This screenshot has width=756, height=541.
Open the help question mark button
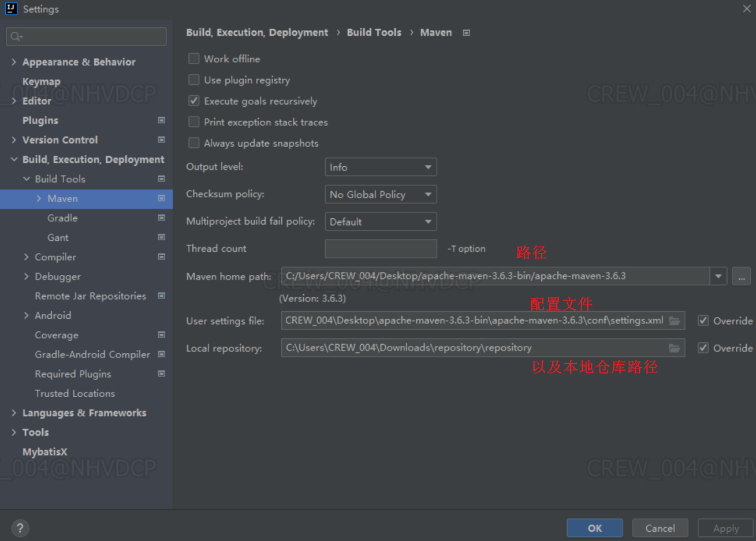20,528
